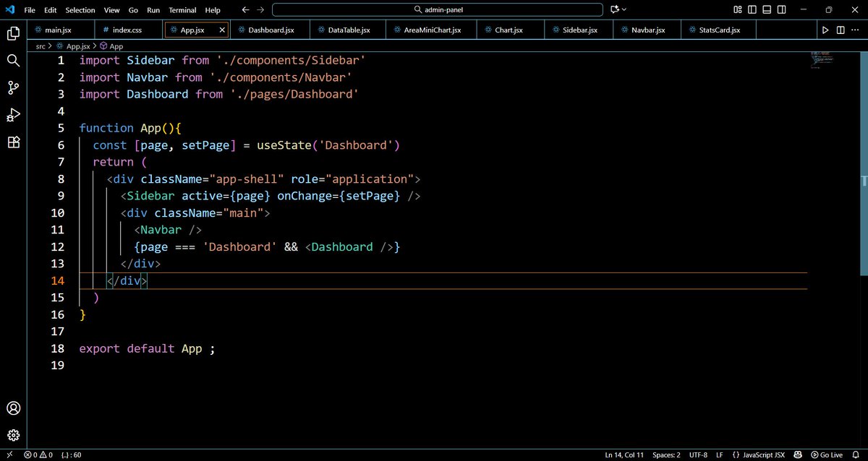Open the editor More Actions ellipsis
This screenshot has width=868, height=461.
click(x=854, y=30)
